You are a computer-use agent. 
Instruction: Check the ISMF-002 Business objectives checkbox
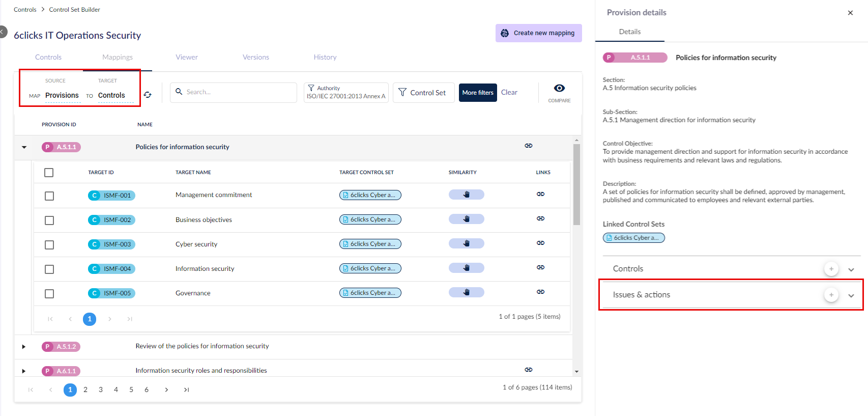pyautogui.click(x=49, y=220)
